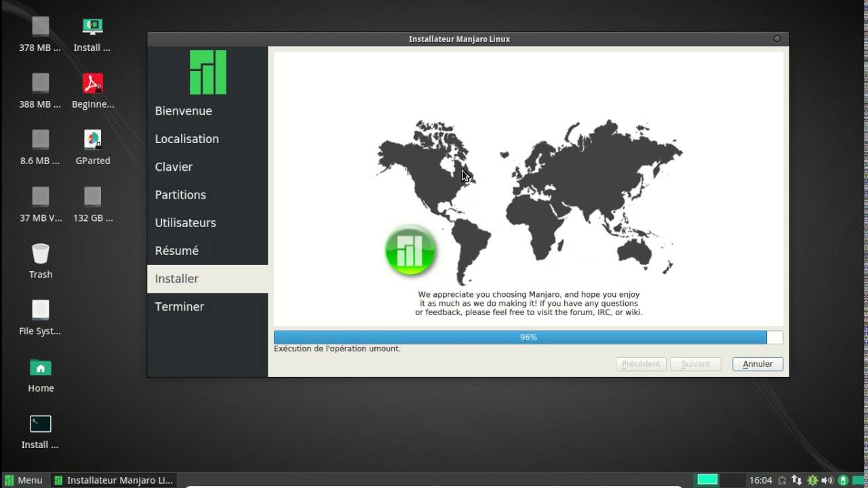Click the Suivant button

click(x=695, y=364)
